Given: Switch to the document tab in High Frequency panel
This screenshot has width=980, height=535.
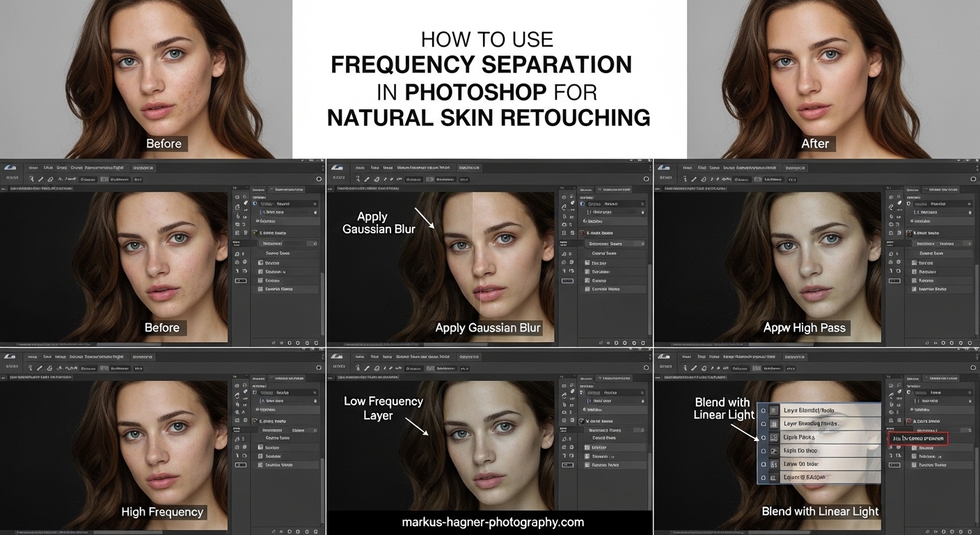Looking at the screenshot, I should [x=40, y=378].
